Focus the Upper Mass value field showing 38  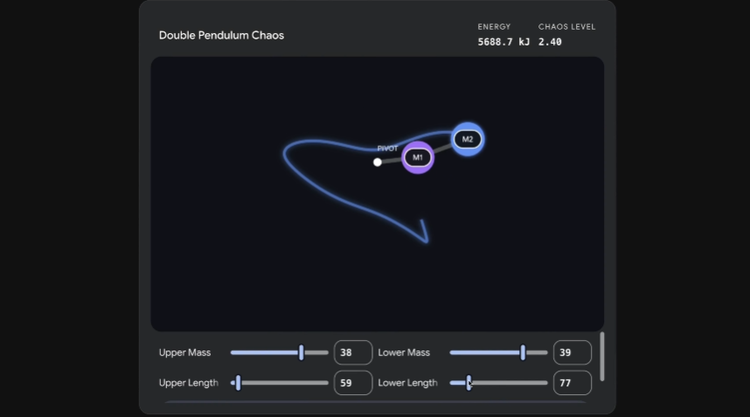353,352
